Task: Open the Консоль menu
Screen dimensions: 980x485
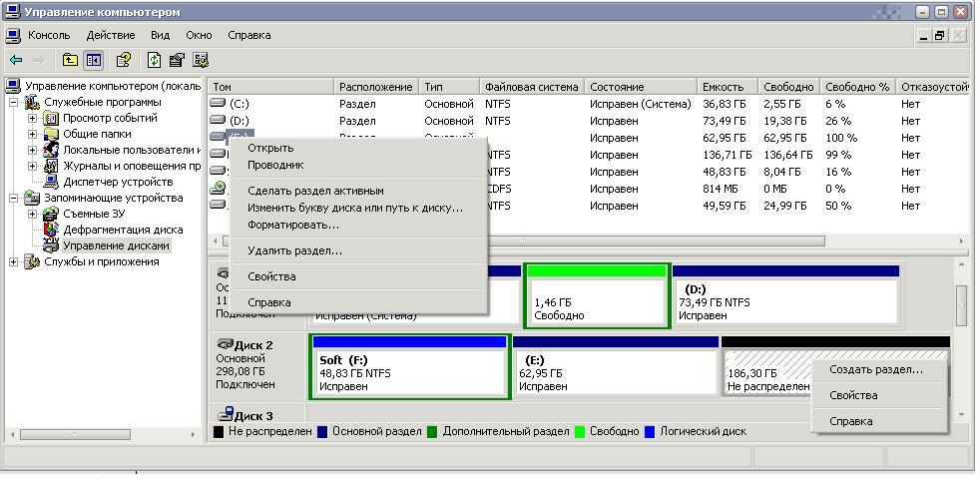Action: click(x=49, y=35)
